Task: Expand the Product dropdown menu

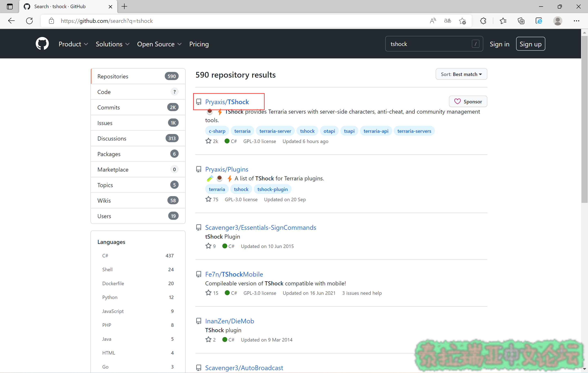Action: pos(73,44)
